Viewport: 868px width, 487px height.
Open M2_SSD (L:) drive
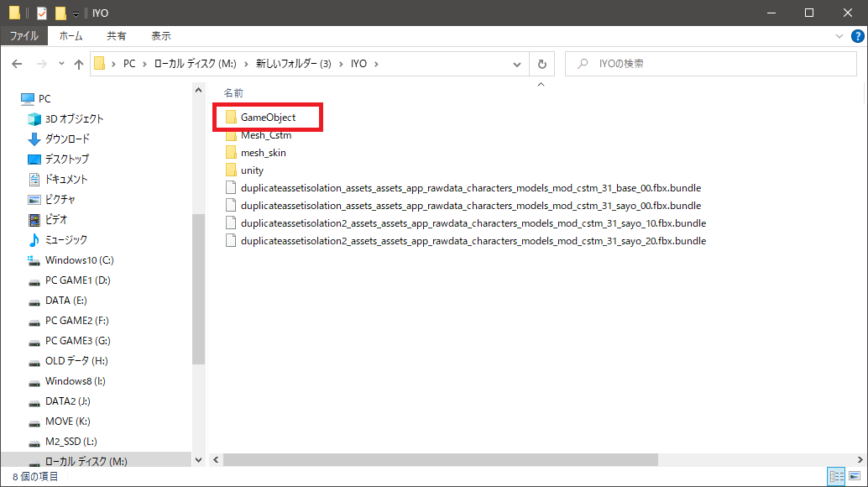click(63, 442)
